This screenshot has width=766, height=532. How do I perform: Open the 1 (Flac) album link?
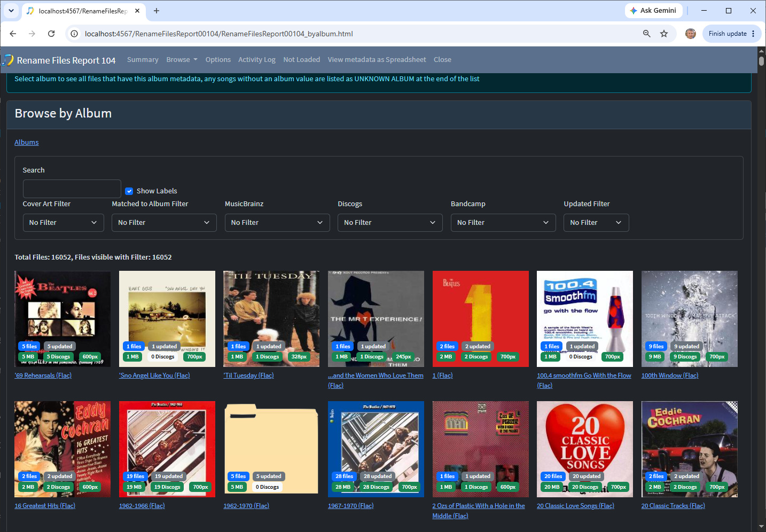[442, 375]
